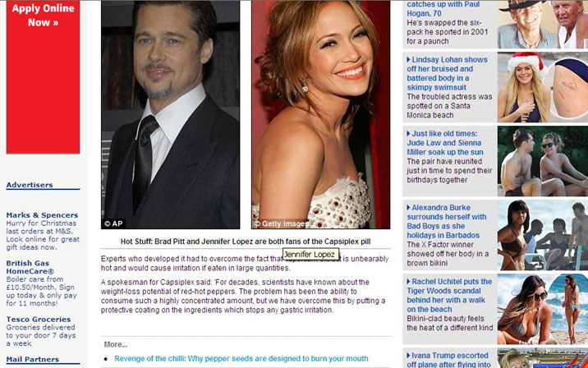Click the blue arrow beside Rachel Uchitel headline
Image resolution: width=588 pixels, height=368 pixels.
tap(408, 282)
